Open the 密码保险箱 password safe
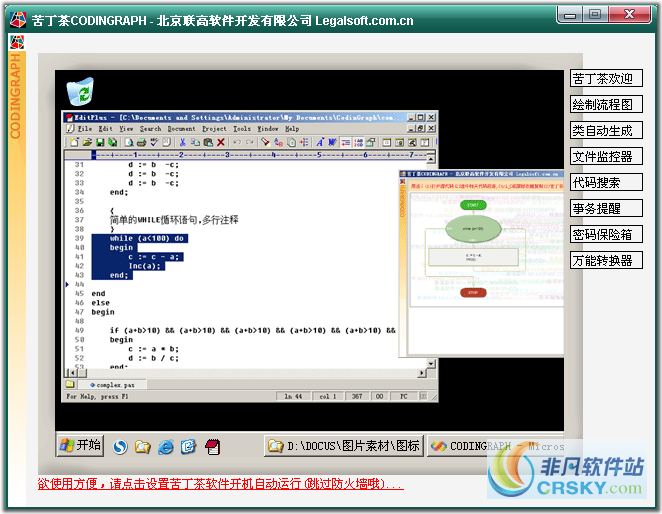Image resolution: width=662 pixels, height=514 pixels. [x=606, y=234]
